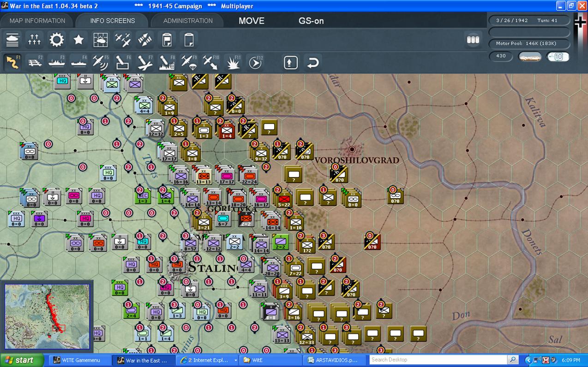Click the database stack icon
588x367 pixels.
473,40
